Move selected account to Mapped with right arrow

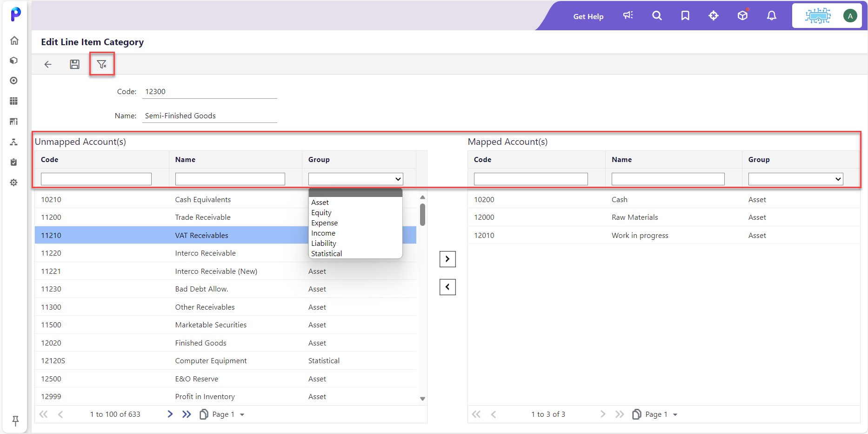click(x=447, y=259)
